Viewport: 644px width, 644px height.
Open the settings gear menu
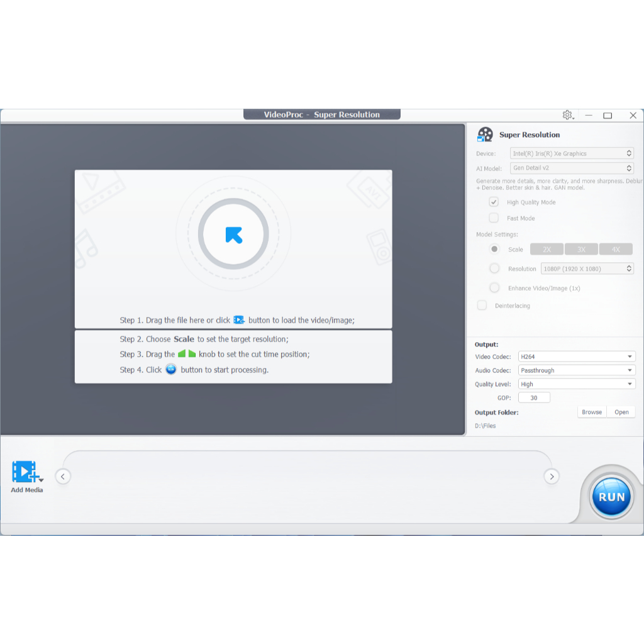pyautogui.click(x=567, y=115)
